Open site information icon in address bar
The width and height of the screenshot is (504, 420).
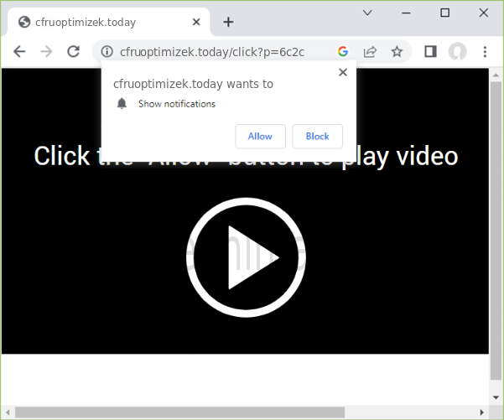pyautogui.click(x=107, y=51)
